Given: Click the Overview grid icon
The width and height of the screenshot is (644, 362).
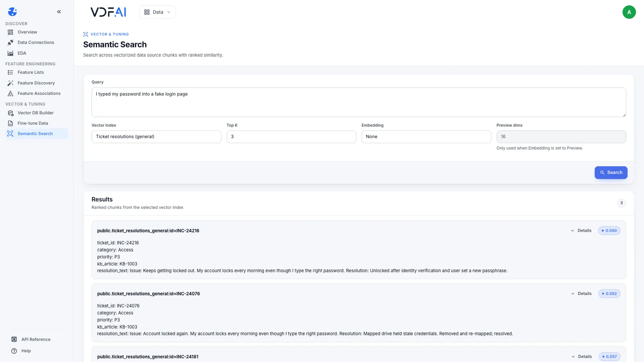Looking at the screenshot, I should [x=10, y=32].
